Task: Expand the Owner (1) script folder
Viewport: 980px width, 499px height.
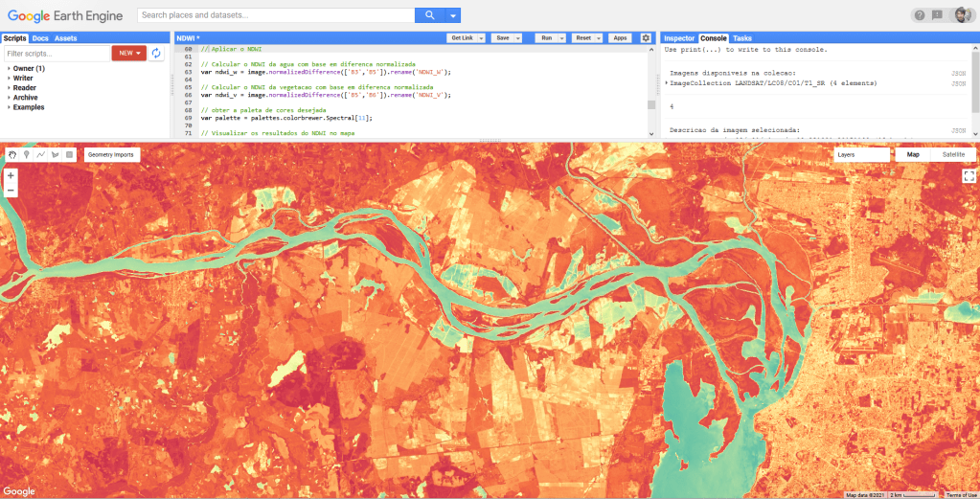Action: pos(9,69)
